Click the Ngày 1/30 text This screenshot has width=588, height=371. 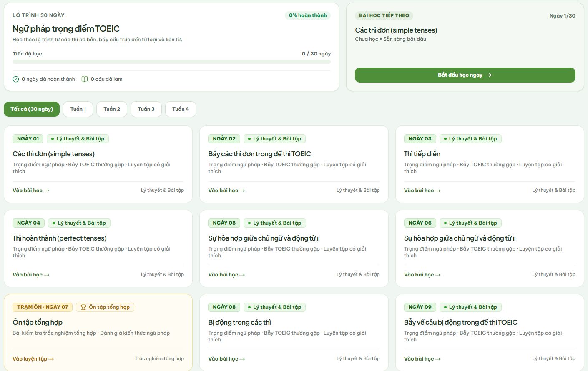562,16
